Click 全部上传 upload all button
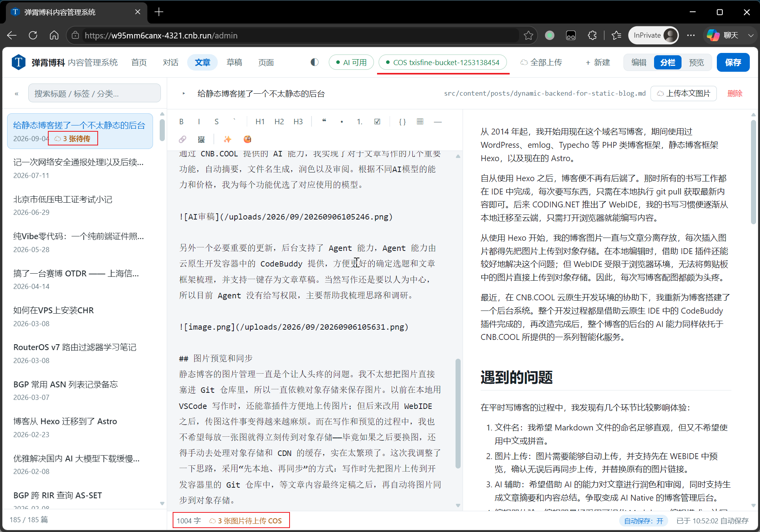Viewport: 760px width, 532px height. pyautogui.click(x=541, y=62)
